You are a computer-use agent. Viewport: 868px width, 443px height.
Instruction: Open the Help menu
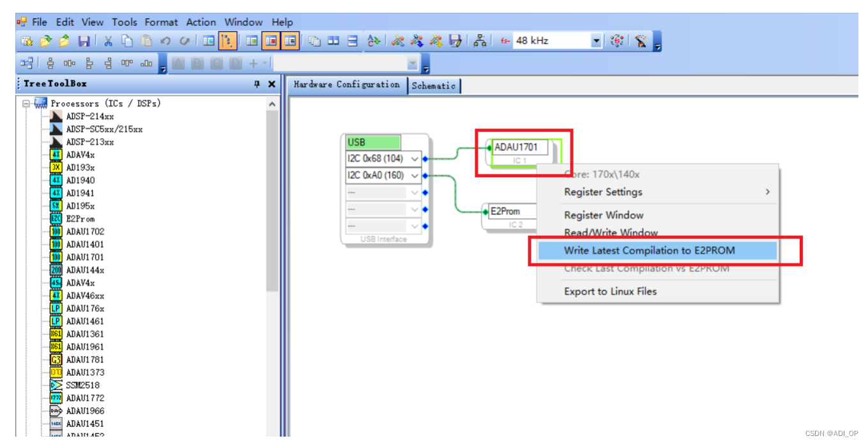tap(282, 22)
